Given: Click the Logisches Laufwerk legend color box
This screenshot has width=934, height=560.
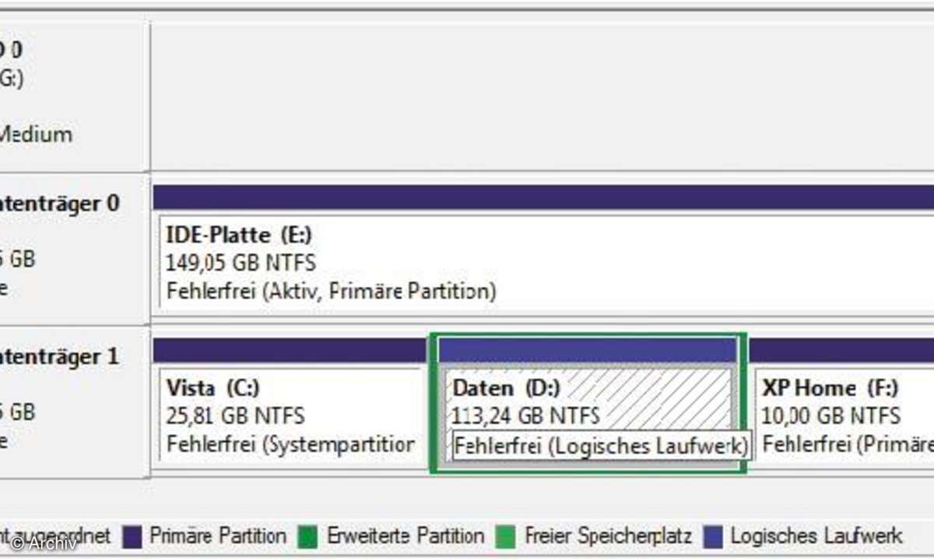Looking at the screenshot, I should [714, 537].
